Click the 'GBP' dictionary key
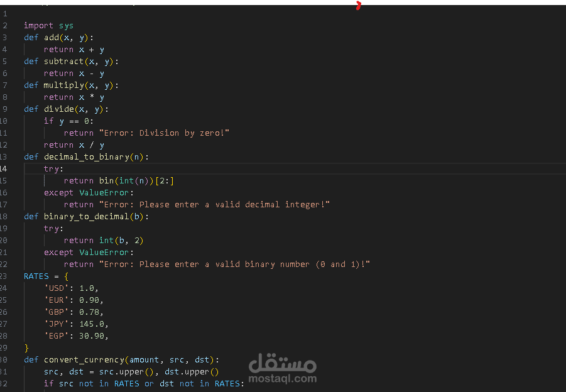 (57, 312)
